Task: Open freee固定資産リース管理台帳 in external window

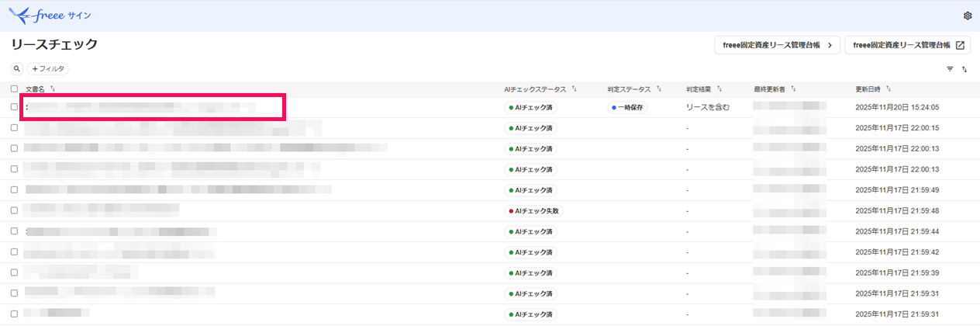Action: 908,45
